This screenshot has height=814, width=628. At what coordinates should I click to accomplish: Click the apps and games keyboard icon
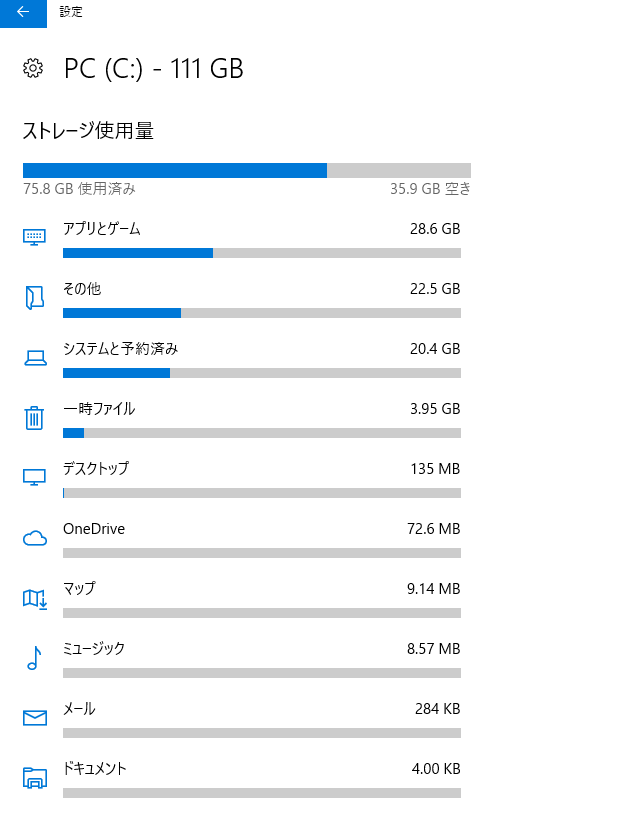click(34, 237)
